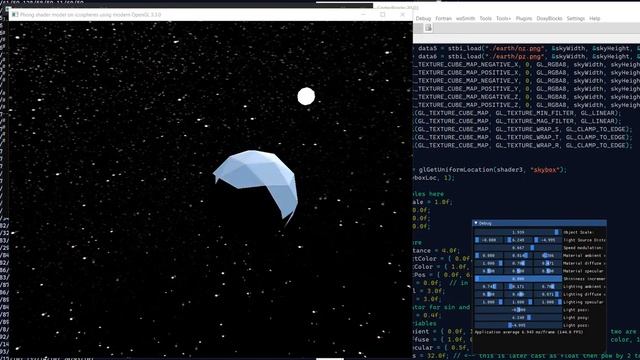Click the Shininess increment slider
Viewport: 640px width, 360px height.
coord(518,279)
